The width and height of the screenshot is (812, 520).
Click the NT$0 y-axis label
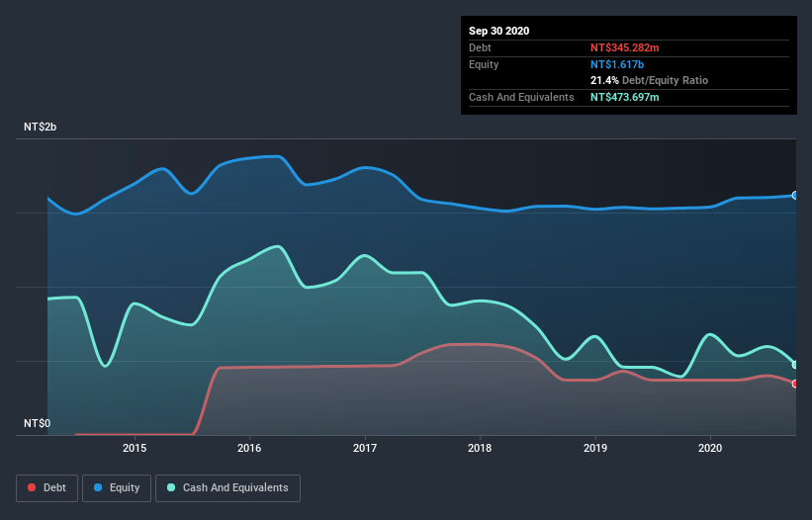[x=38, y=423]
